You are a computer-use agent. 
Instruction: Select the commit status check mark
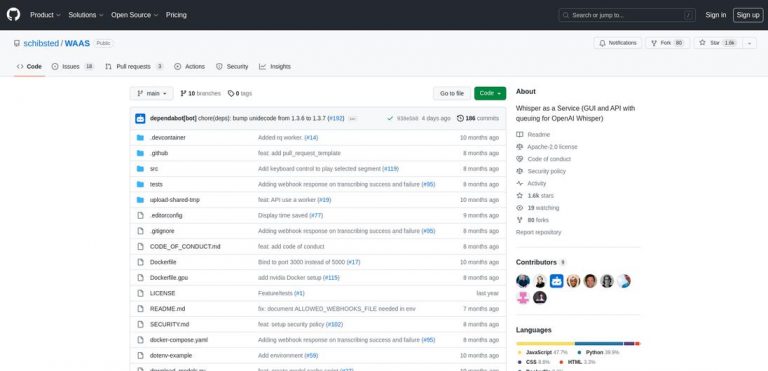[390, 118]
